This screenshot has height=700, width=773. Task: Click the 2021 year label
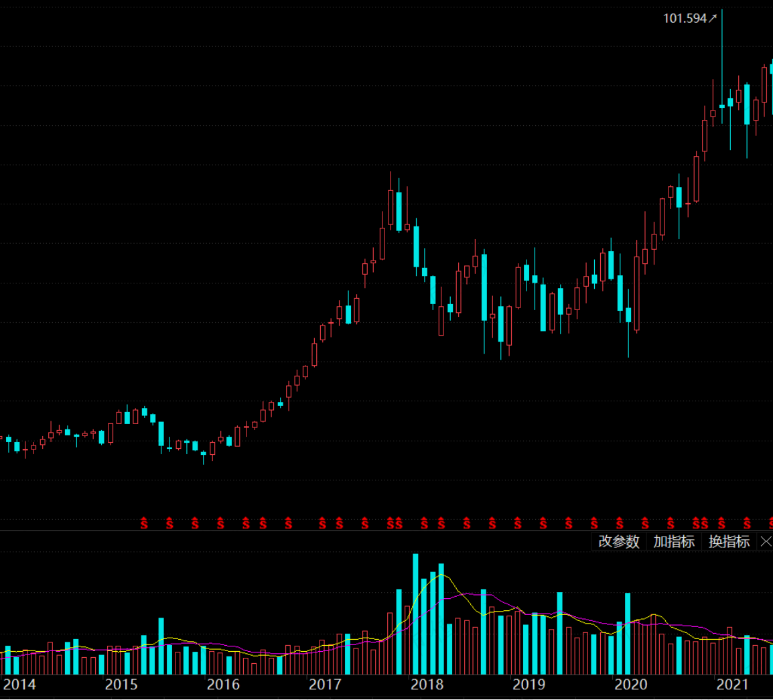click(x=733, y=684)
